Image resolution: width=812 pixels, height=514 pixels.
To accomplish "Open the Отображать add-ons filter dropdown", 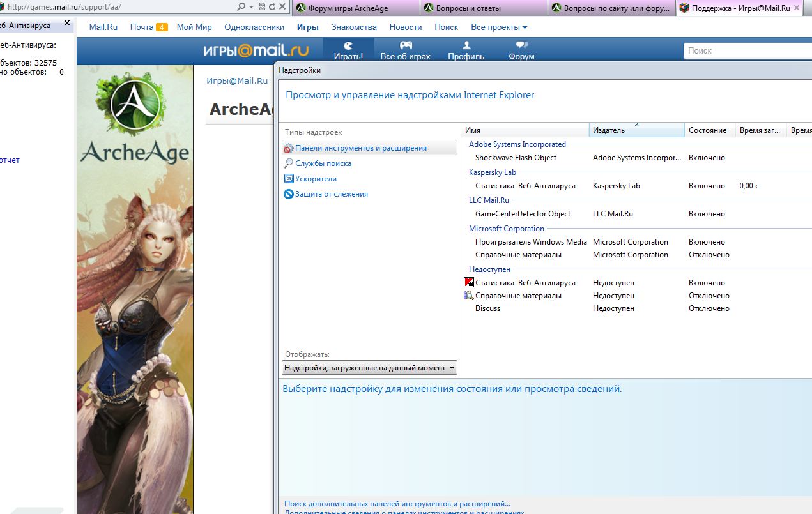I will [370, 368].
